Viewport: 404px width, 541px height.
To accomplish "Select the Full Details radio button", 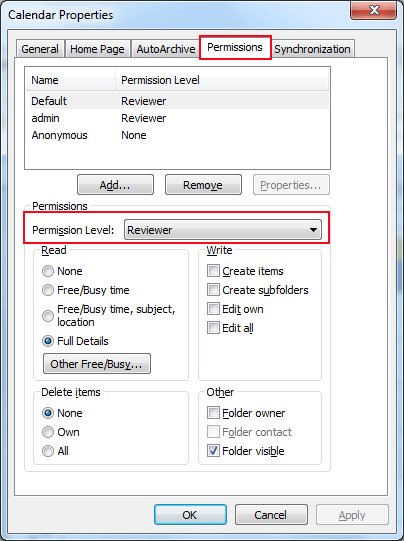I will pos(48,341).
